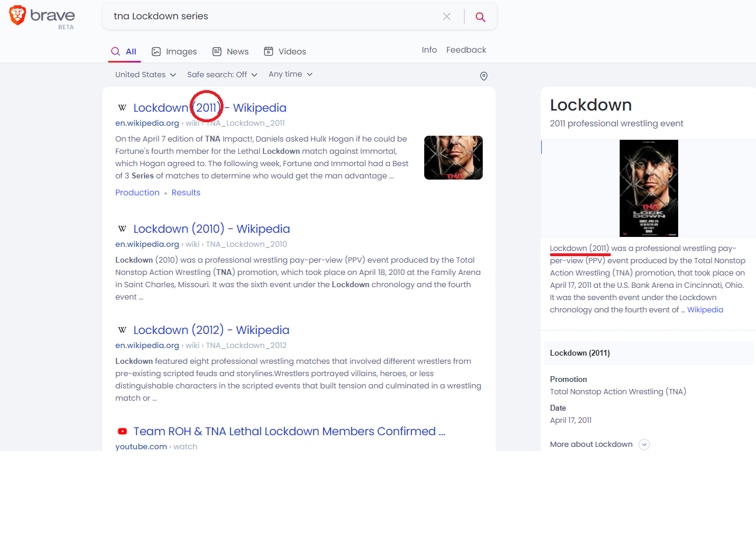
Task: Click the en.wikipedia.org URL for TNA_Lockdown_2011
Action: 200,123
